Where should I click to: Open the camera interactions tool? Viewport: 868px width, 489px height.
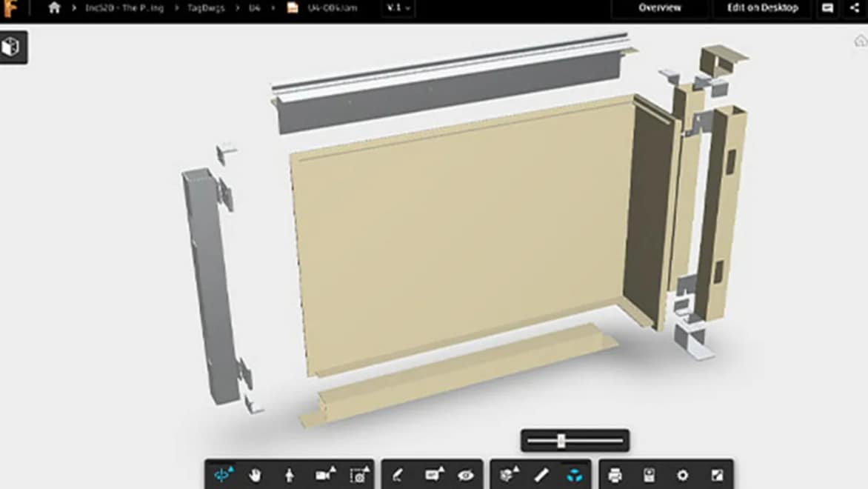[325, 475]
